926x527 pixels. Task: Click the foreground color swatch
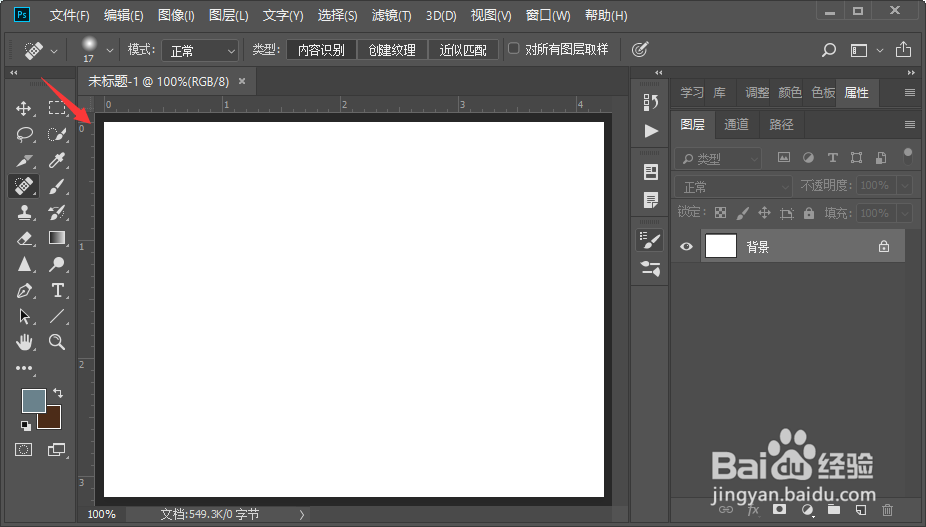click(34, 401)
